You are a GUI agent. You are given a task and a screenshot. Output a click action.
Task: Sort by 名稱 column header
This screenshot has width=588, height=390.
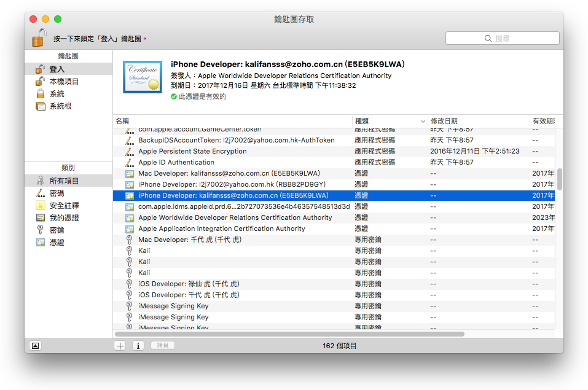coord(232,121)
